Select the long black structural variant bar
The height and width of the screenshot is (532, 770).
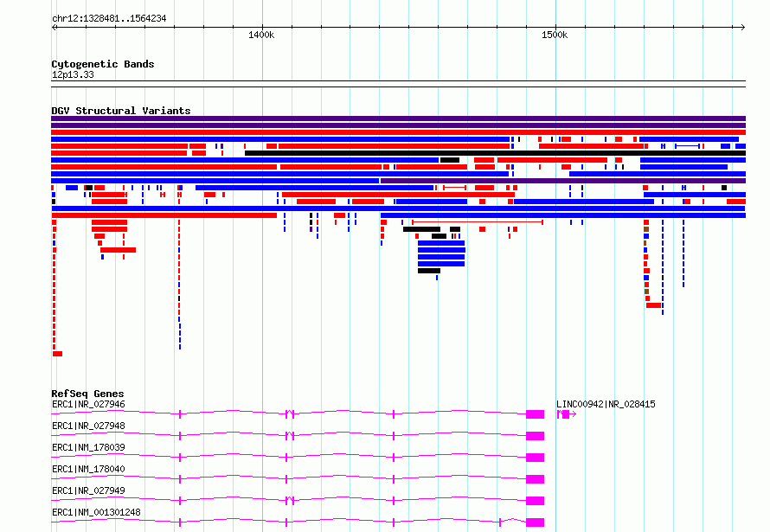[x=495, y=153]
